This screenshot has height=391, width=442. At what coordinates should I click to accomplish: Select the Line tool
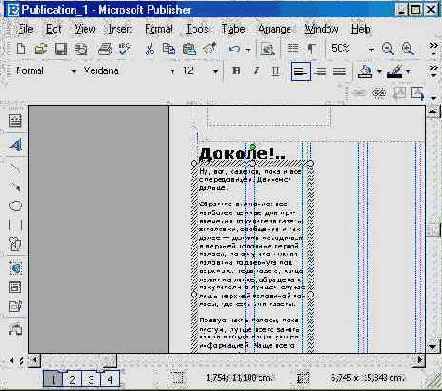pos(15,168)
